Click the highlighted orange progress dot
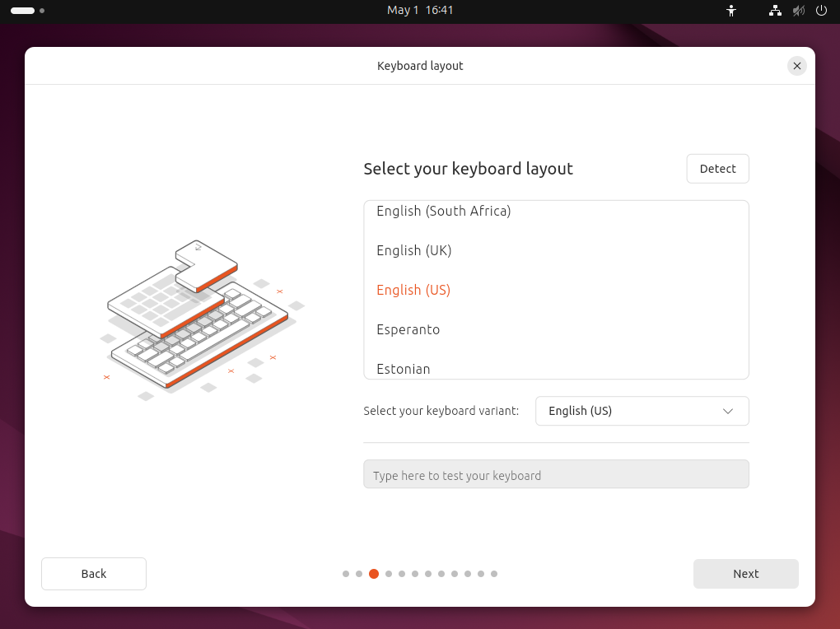Image resolution: width=840 pixels, height=629 pixels. pyautogui.click(x=374, y=574)
